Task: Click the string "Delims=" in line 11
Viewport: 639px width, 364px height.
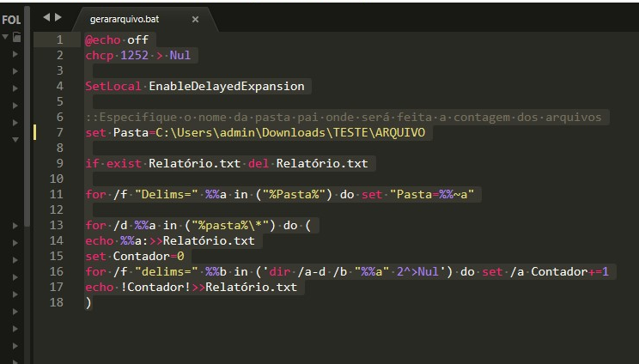Action: [x=166, y=194]
